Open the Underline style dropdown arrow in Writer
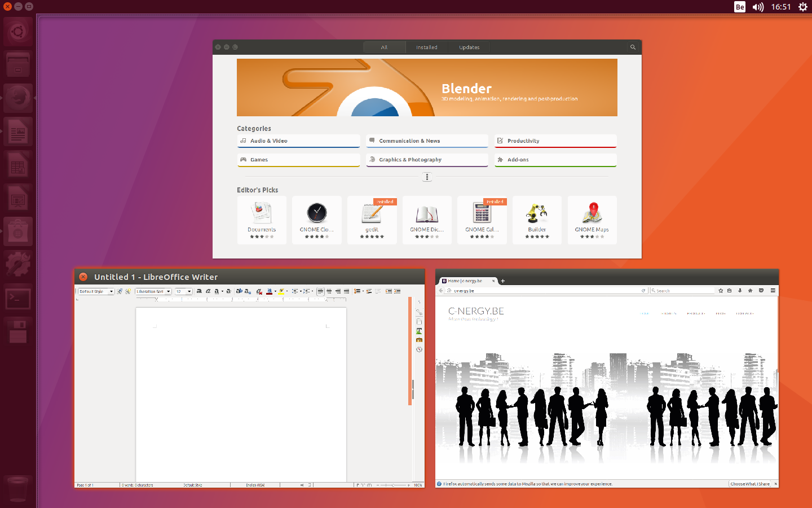This screenshot has width=812, height=508. (x=222, y=291)
